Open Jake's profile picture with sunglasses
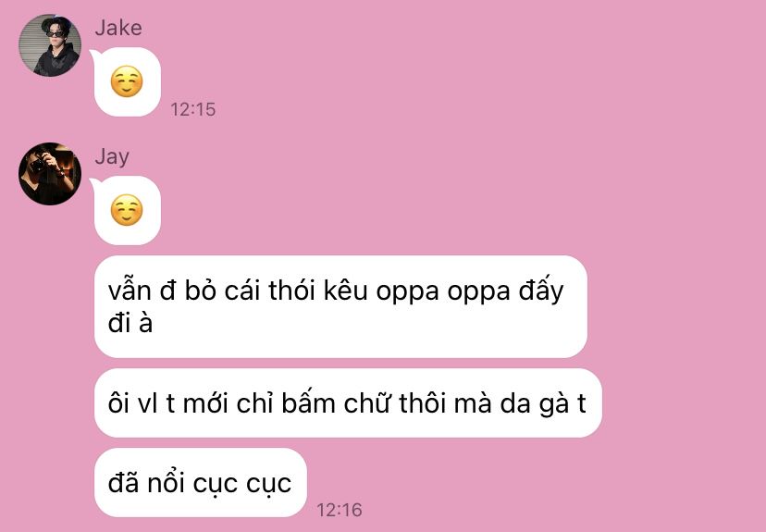The image size is (766, 532). tap(50, 45)
